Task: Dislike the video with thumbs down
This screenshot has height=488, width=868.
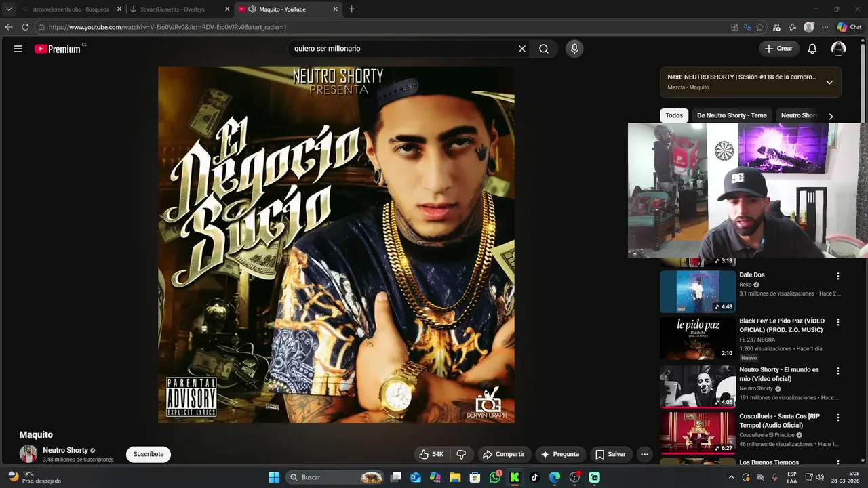Action: coord(461,454)
